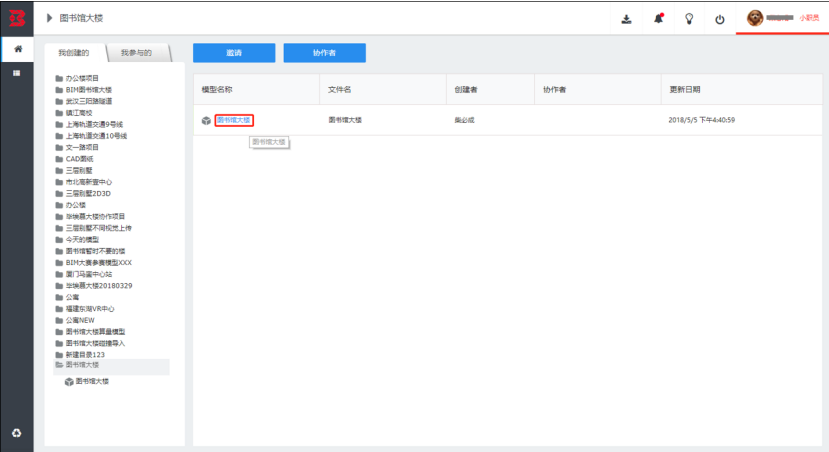Select the 武汉三阳路隧道 folder
Screen dimensions: 829x452
(89, 101)
